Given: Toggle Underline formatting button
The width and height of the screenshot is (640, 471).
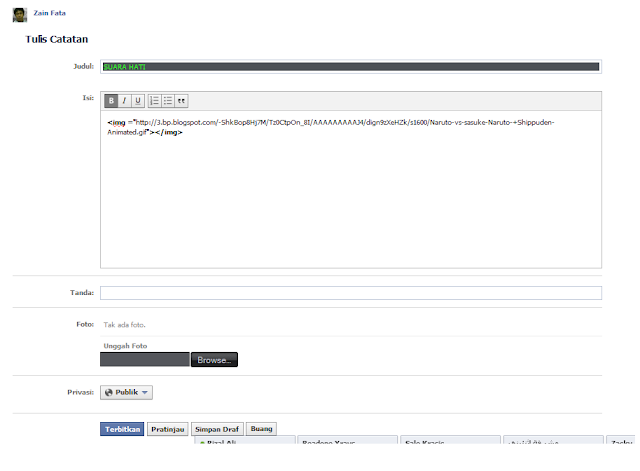Looking at the screenshot, I should [x=138, y=101].
